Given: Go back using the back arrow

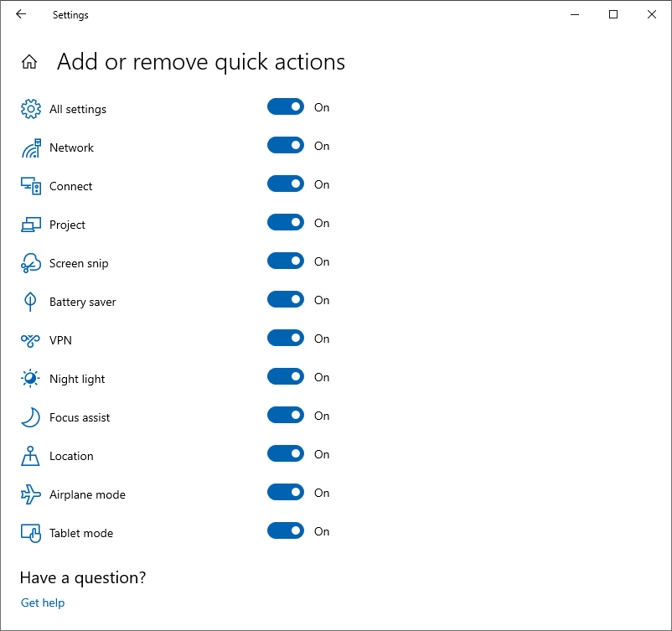Looking at the screenshot, I should pyautogui.click(x=21, y=14).
